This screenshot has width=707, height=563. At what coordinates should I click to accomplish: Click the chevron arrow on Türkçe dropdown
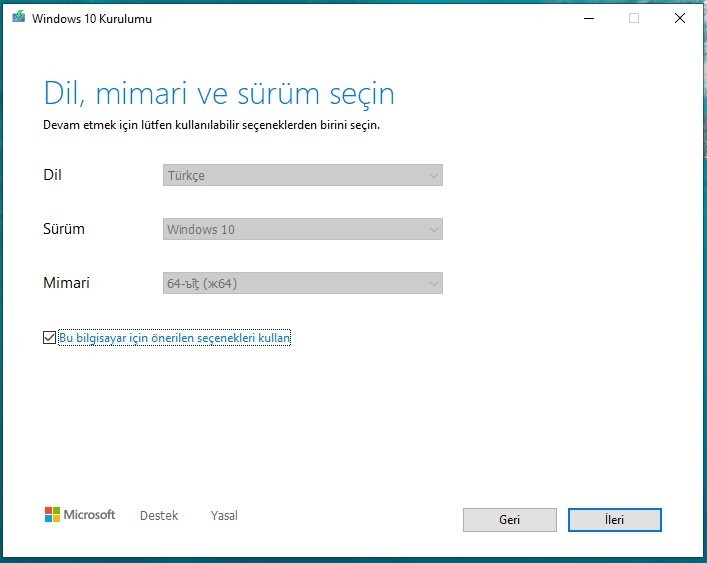[433, 175]
